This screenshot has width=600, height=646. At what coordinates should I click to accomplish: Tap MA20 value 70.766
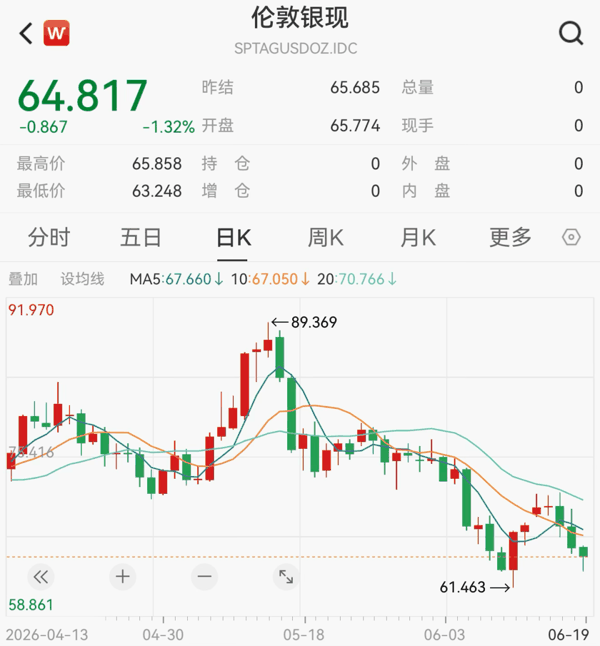tap(361, 279)
